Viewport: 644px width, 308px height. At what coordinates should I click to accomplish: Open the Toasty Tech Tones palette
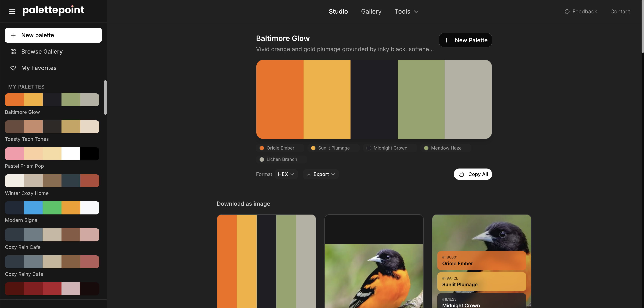(x=52, y=127)
